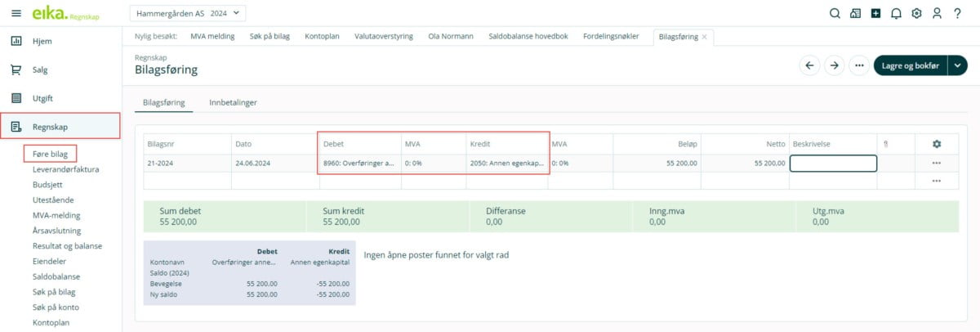
Task: Expand the Lagre og bokfør dropdown arrow
Action: (x=957, y=66)
